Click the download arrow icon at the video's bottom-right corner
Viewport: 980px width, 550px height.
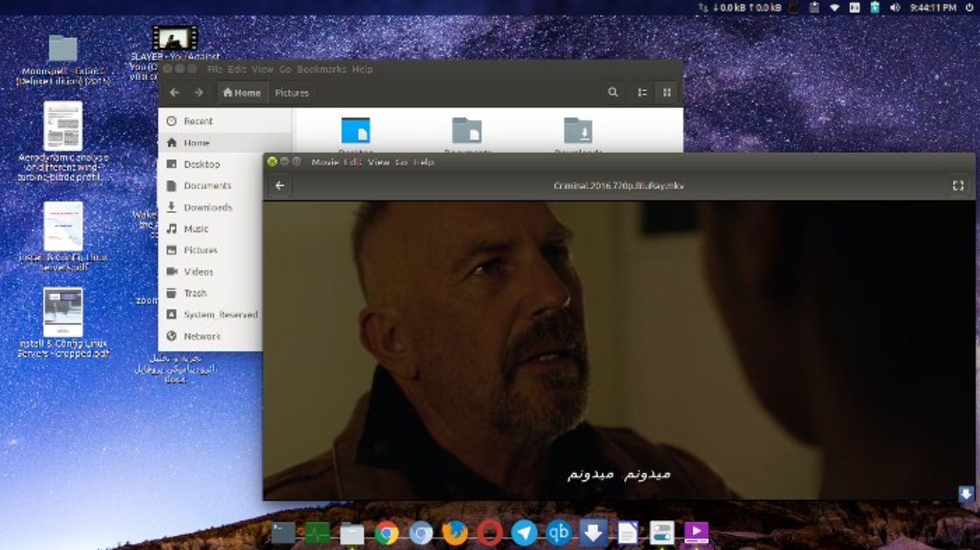click(966, 493)
